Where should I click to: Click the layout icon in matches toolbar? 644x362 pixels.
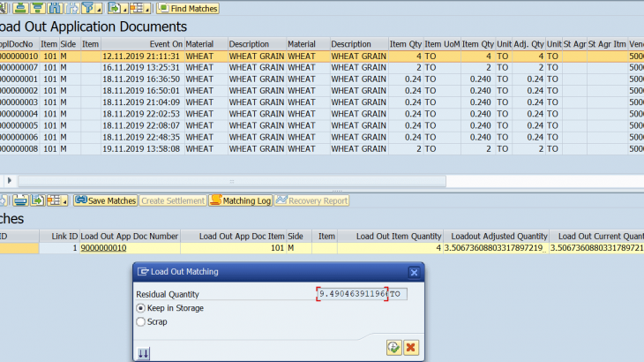click(x=54, y=200)
